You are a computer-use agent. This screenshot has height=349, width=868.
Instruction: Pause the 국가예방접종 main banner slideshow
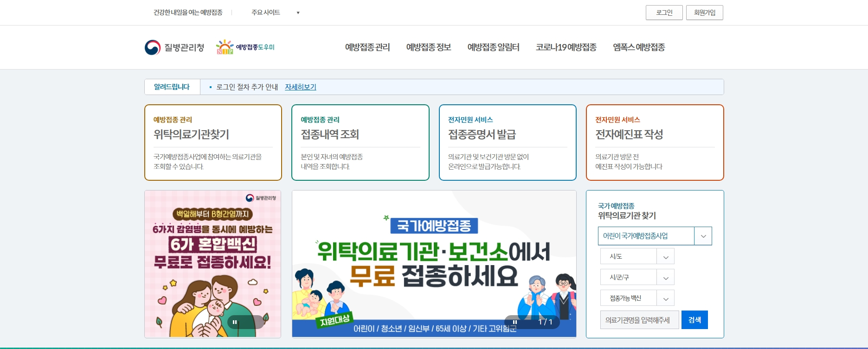(x=514, y=322)
